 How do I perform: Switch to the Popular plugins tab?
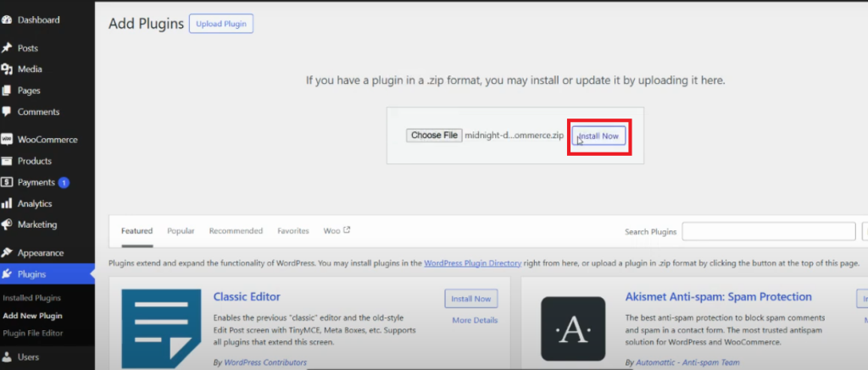tap(181, 231)
